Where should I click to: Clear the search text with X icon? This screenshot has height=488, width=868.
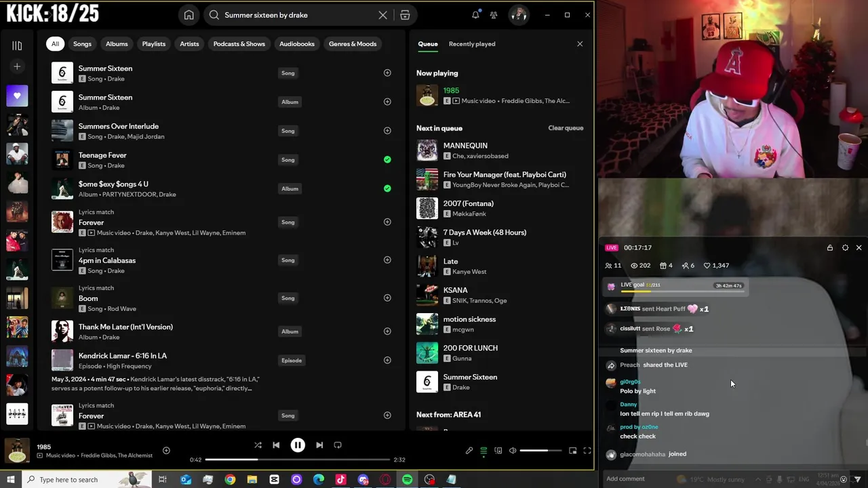click(x=382, y=15)
